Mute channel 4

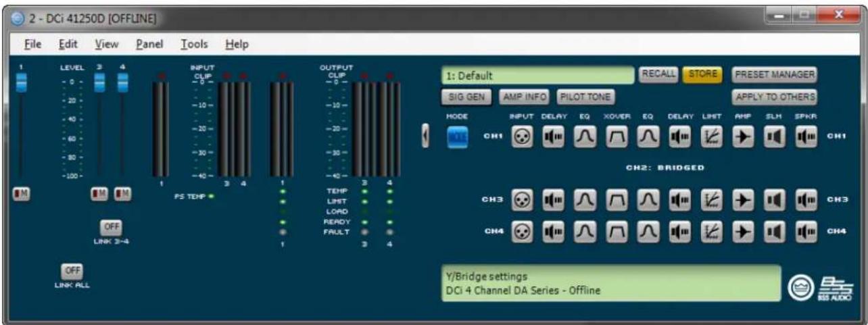tap(122, 194)
